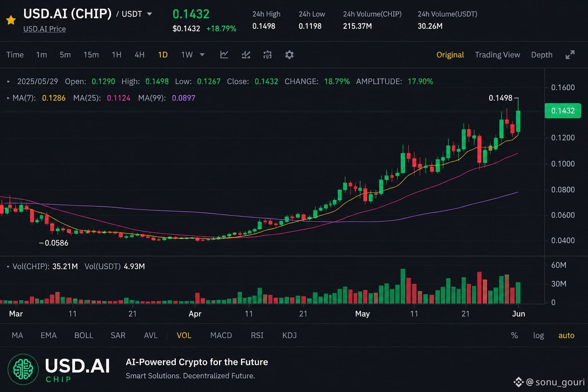This screenshot has height=392, width=588.
Task: Collapse the OHLC data row triangle
Action: [x=8, y=82]
